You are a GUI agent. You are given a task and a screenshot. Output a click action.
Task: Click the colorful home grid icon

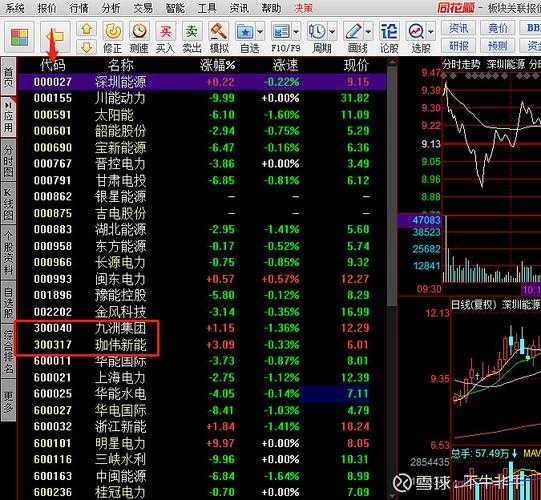click(x=19, y=37)
